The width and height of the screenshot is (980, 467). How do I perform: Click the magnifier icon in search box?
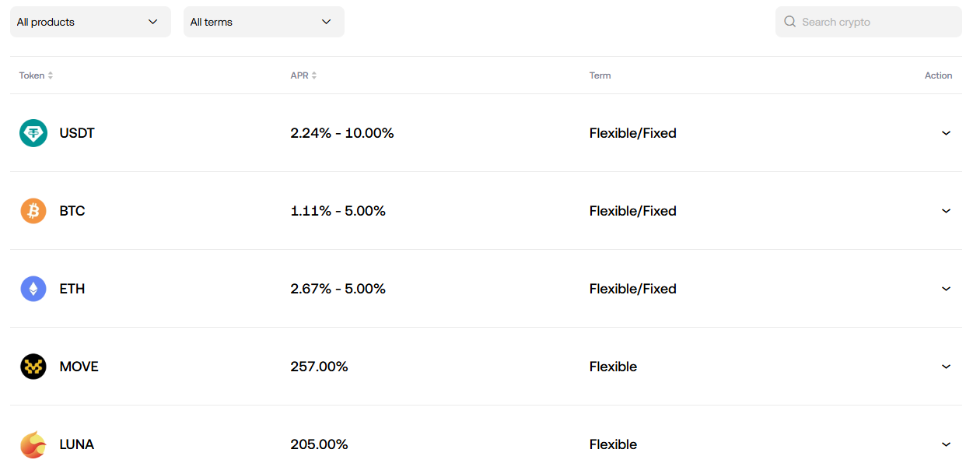tap(789, 22)
